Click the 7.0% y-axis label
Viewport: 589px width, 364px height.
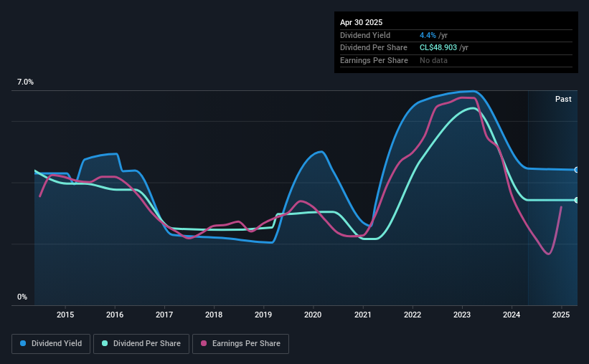[25, 82]
